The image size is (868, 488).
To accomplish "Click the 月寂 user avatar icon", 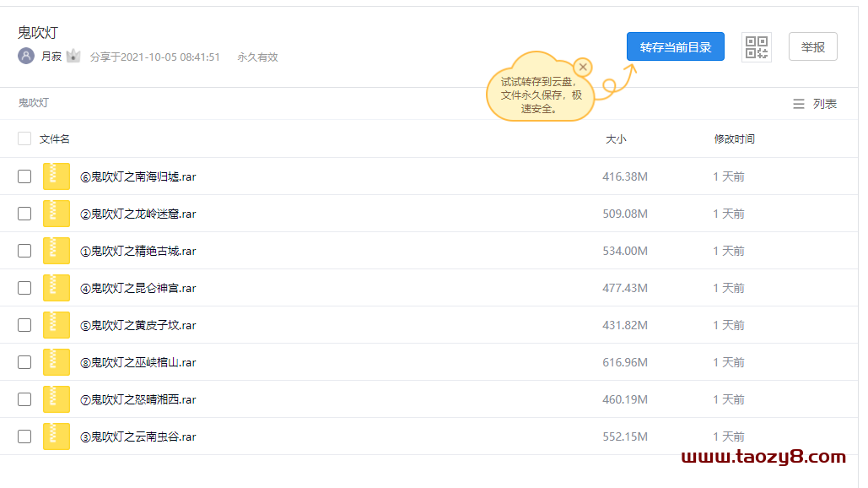I will [x=26, y=56].
